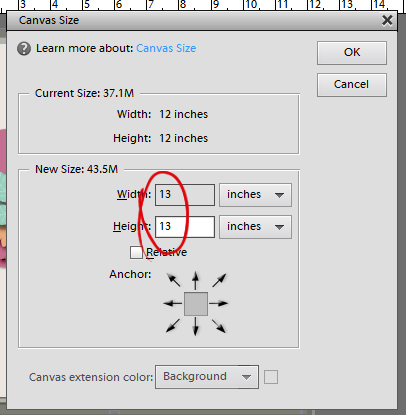Open the Canvas Size help link

coord(166,48)
